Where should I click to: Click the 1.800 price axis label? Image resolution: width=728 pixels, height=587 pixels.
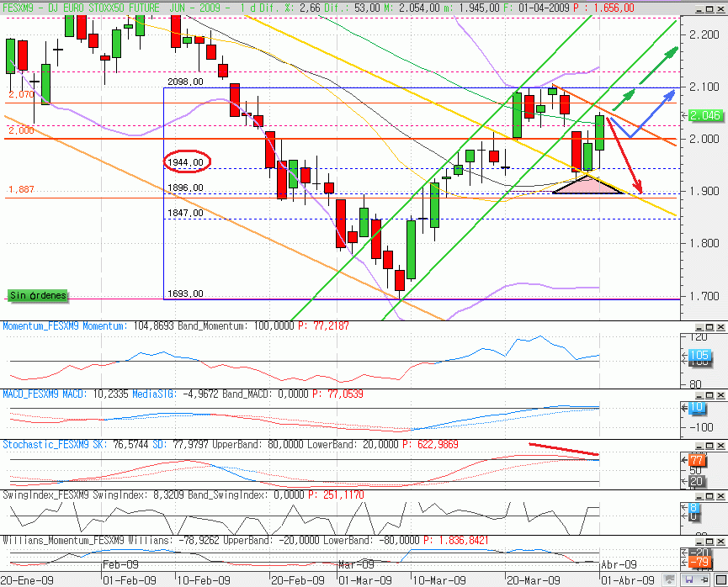(x=704, y=243)
